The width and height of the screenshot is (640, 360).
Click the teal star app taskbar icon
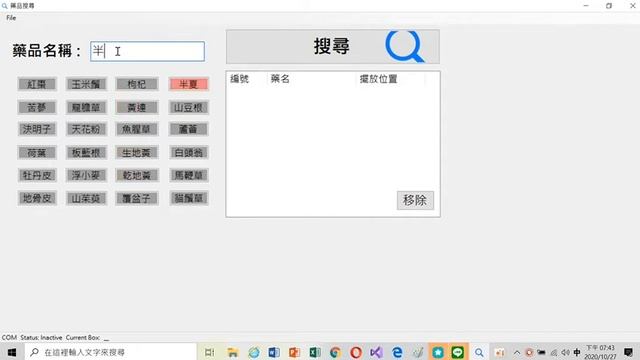coord(438,352)
